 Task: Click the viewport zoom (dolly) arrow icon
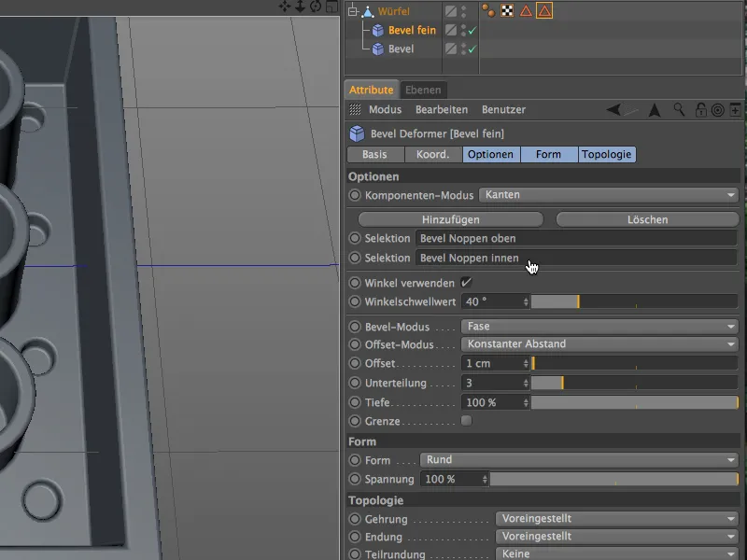(x=300, y=7)
